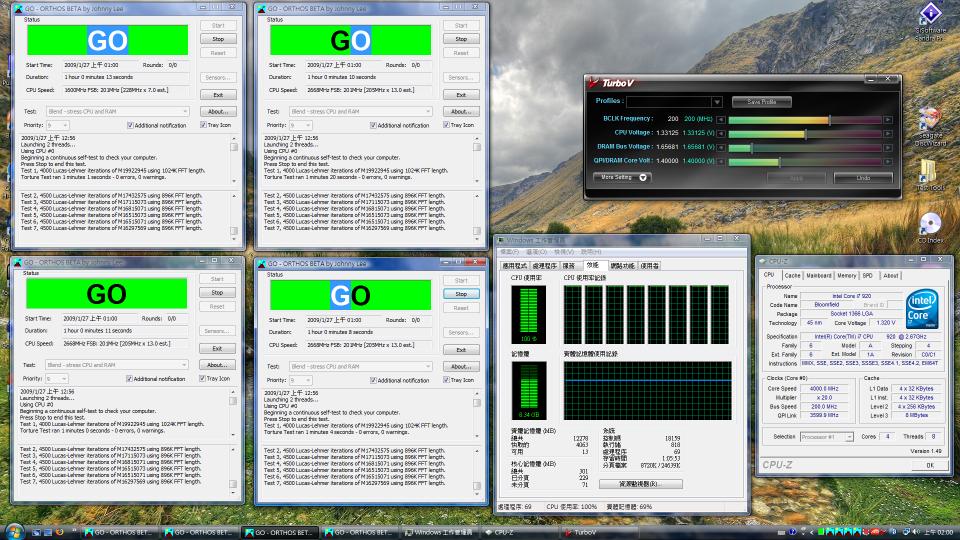Image resolution: width=960 pixels, height=540 pixels.
Task: Click BCLK Frequency decrease arrow in TurboV
Action: (722, 119)
